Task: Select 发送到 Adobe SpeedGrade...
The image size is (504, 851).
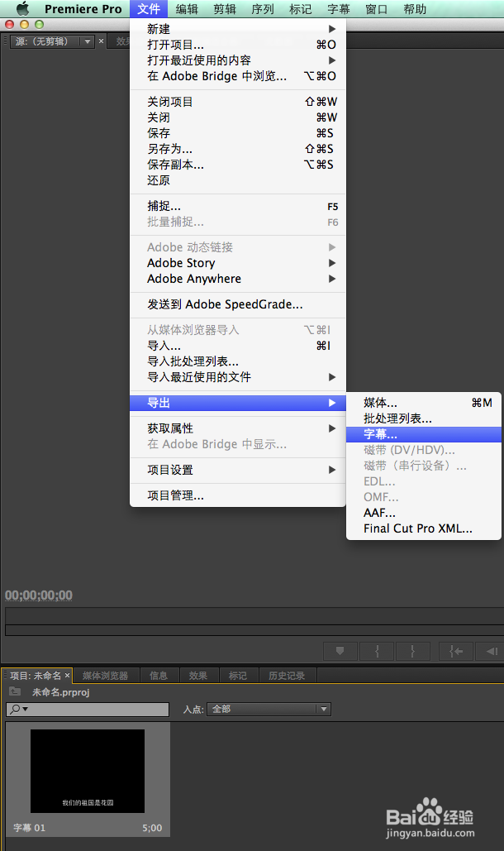Action: tap(238, 304)
